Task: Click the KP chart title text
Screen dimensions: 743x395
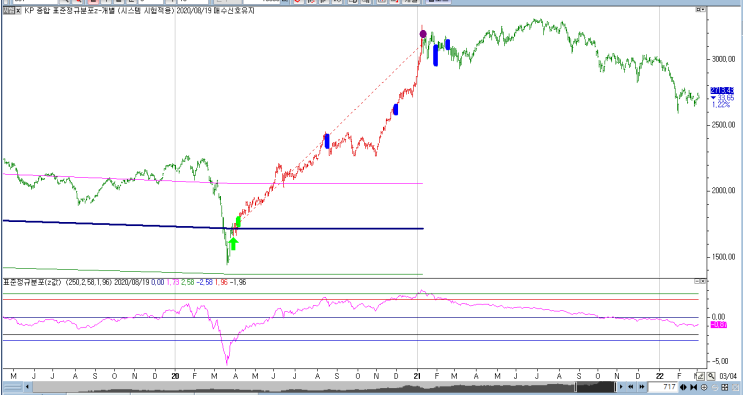Action: pos(139,11)
